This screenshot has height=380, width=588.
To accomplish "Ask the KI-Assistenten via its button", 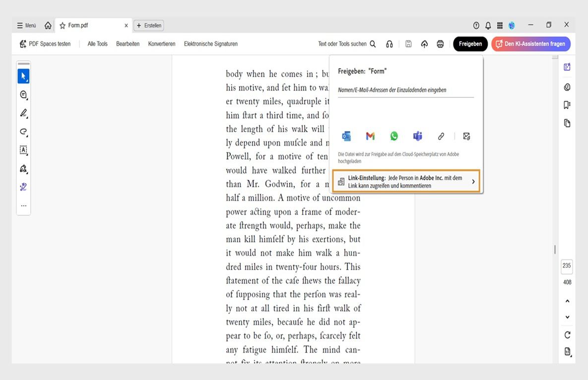I will tap(530, 44).
